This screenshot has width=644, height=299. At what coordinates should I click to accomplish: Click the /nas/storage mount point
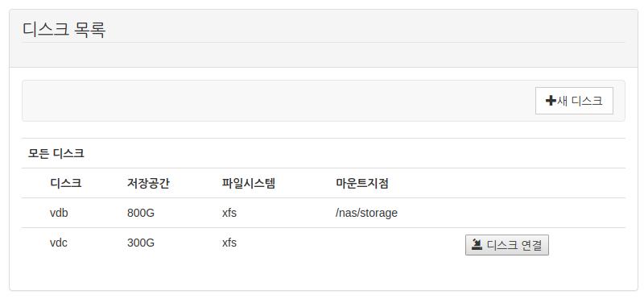(366, 213)
